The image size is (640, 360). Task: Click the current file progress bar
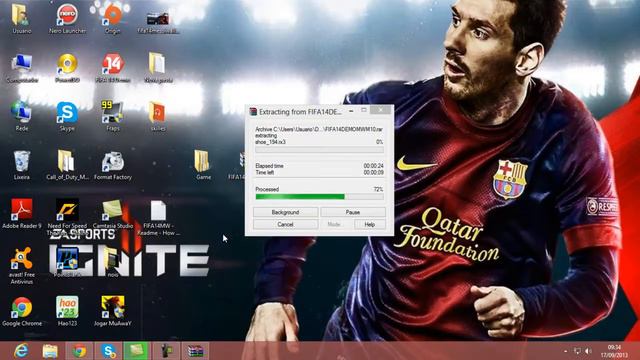coord(319,150)
